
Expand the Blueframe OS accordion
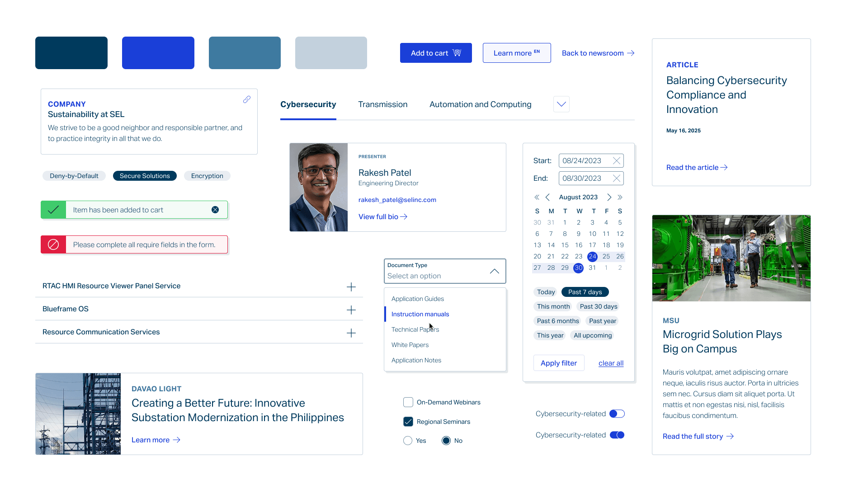pos(351,310)
